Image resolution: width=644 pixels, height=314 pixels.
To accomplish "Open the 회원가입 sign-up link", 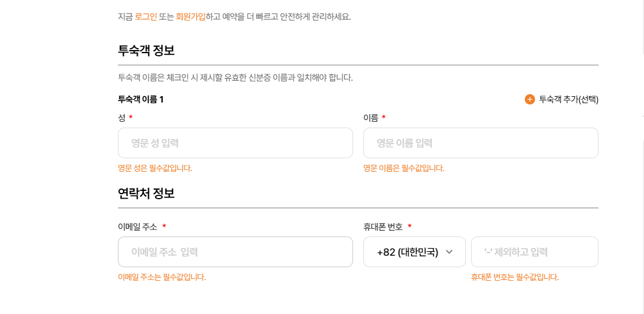I will [190, 17].
